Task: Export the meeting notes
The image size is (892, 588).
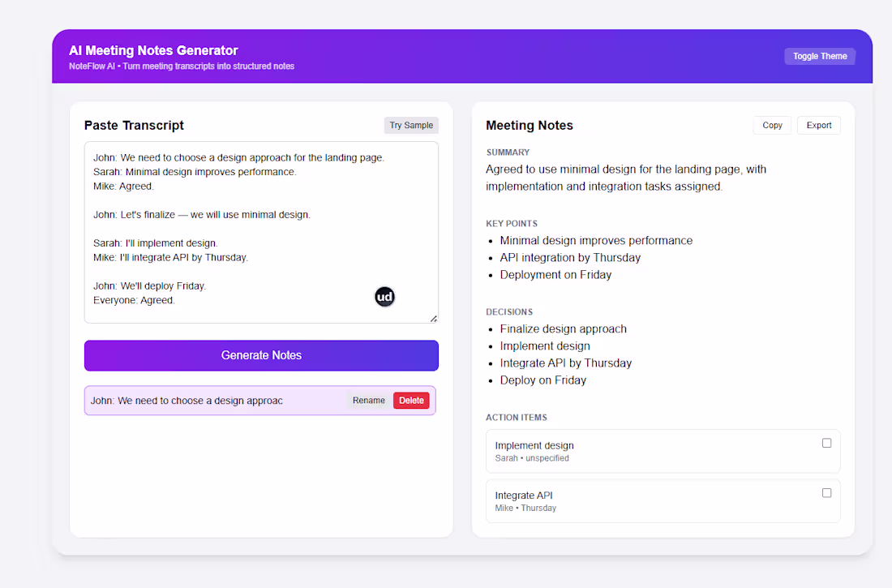Action: tap(818, 125)
